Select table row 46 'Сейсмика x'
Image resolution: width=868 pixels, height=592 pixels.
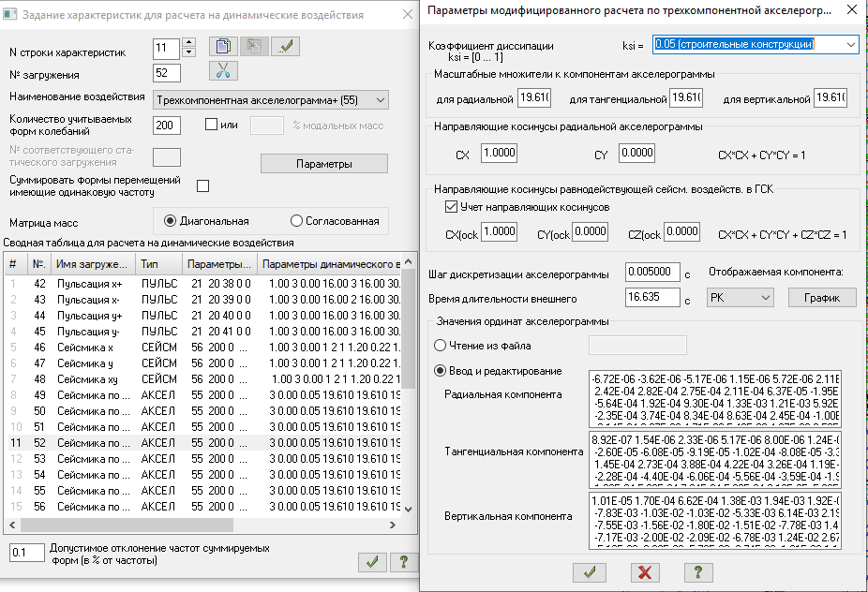(x=94, y=347)
